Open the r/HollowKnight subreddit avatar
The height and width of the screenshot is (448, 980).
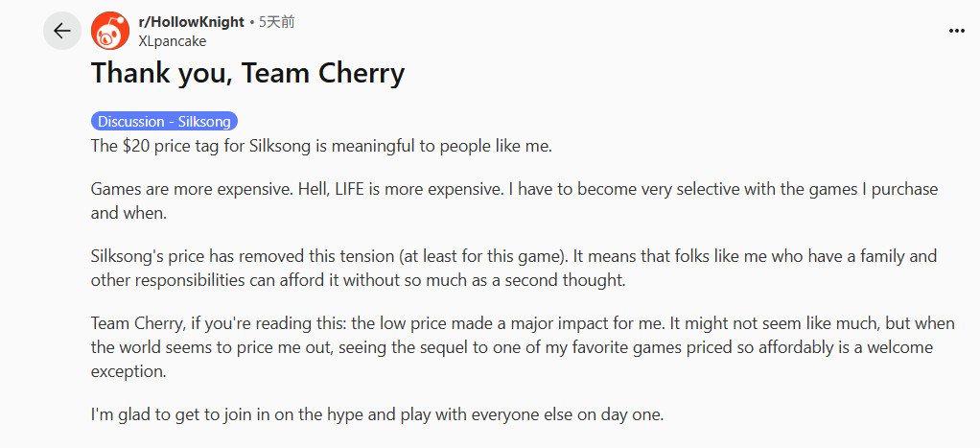click(110, 32)
